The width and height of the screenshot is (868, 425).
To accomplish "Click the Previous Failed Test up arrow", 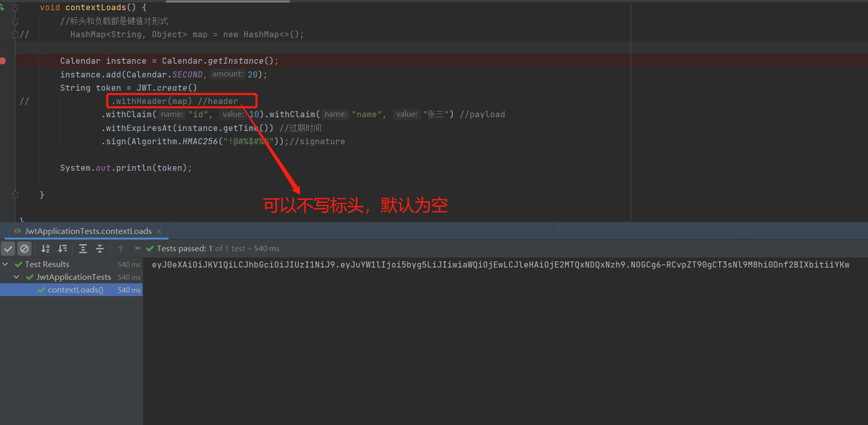I will (121, 249).
